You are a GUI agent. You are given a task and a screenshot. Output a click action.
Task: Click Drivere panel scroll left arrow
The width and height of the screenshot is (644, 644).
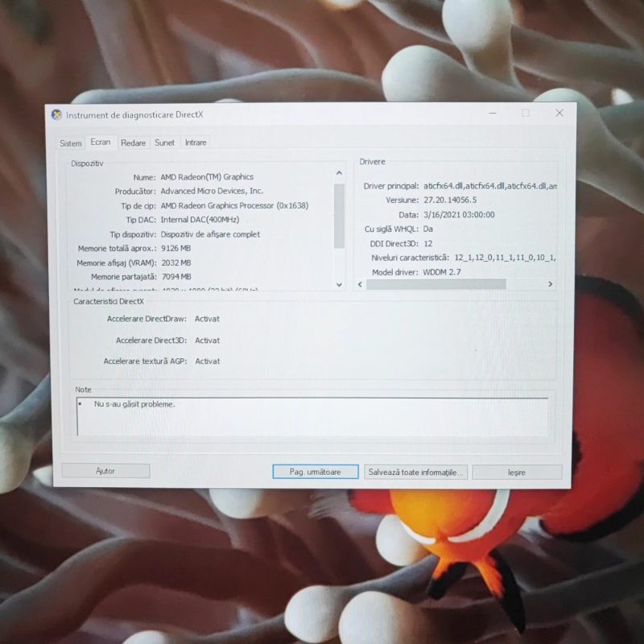coord(360,284)
